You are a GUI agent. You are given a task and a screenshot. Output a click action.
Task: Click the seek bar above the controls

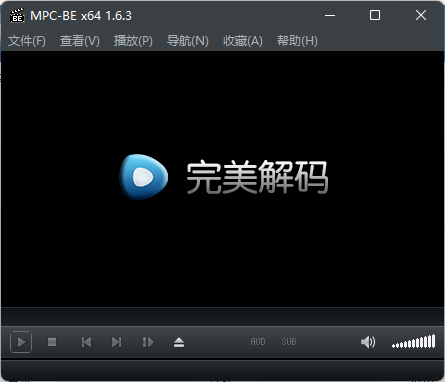222,316
